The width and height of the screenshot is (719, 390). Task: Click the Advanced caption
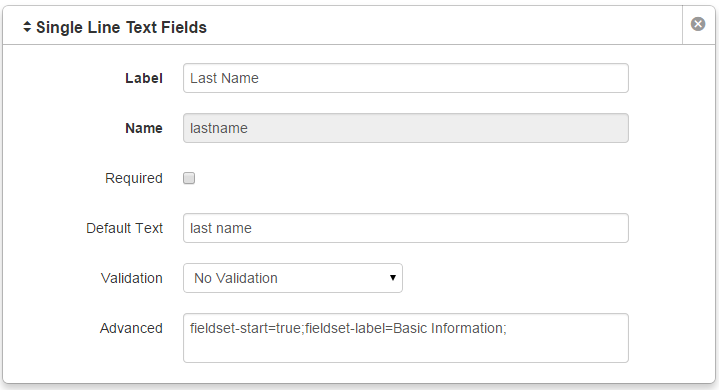pyautogui.click(x=131, y=328)
